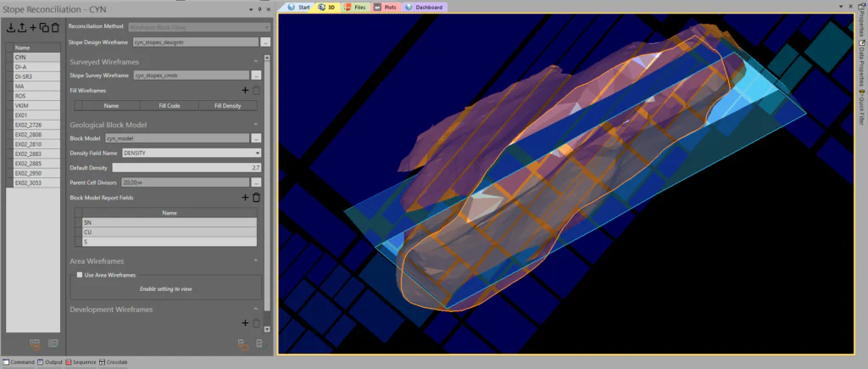Screen dimensions: 868x369
Task: Switch to the Files tab
Action: pyautogui.click(x=355, y=7)
